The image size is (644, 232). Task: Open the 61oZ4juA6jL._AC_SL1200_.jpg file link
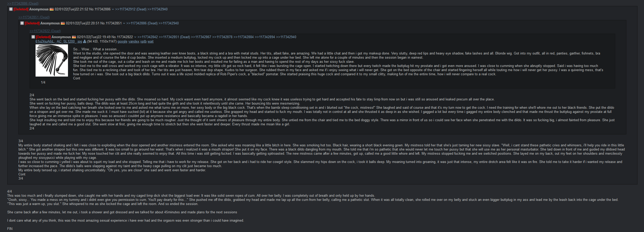(59, 42)
